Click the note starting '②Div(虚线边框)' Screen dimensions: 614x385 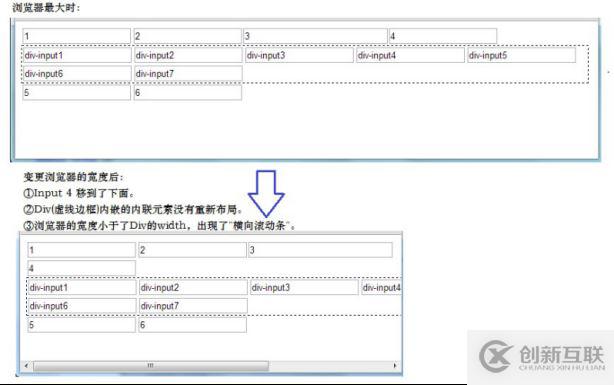(x=133, y=210)
